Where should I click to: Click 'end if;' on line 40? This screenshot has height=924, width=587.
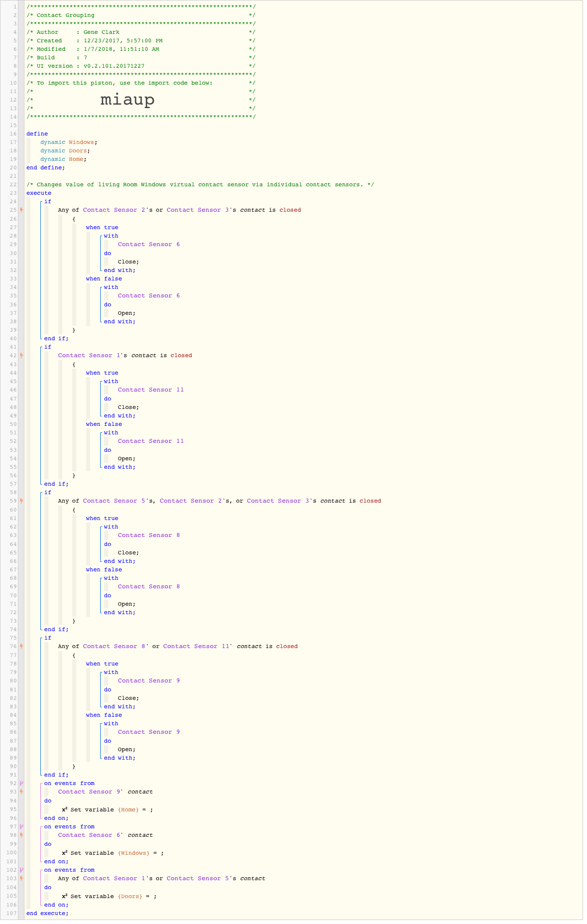(56, 339)
